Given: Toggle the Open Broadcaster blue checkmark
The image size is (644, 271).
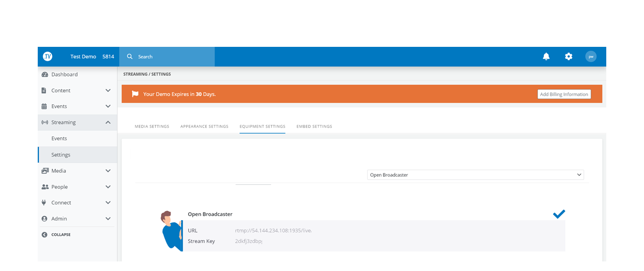Looking at the screenshot, I should tap(558, 214).
